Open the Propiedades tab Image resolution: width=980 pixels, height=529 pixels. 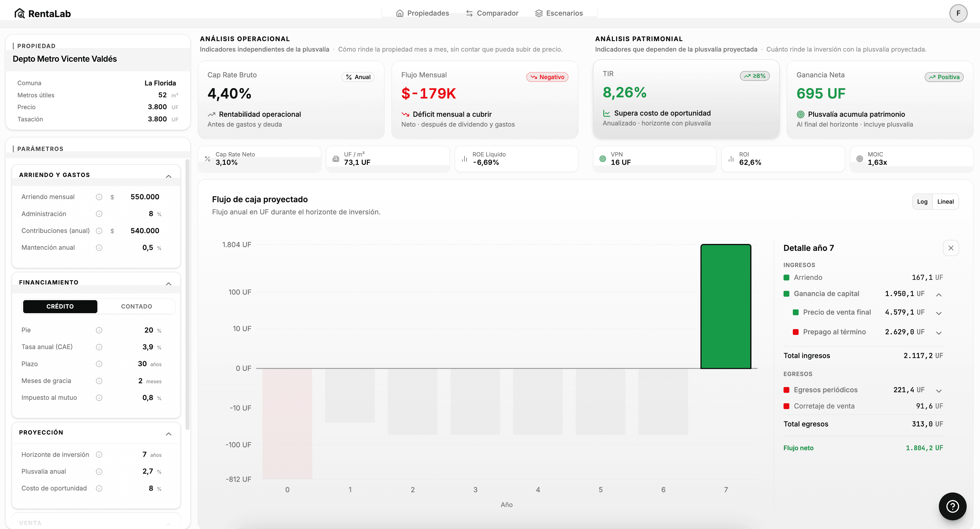click(x=422, y=13)
